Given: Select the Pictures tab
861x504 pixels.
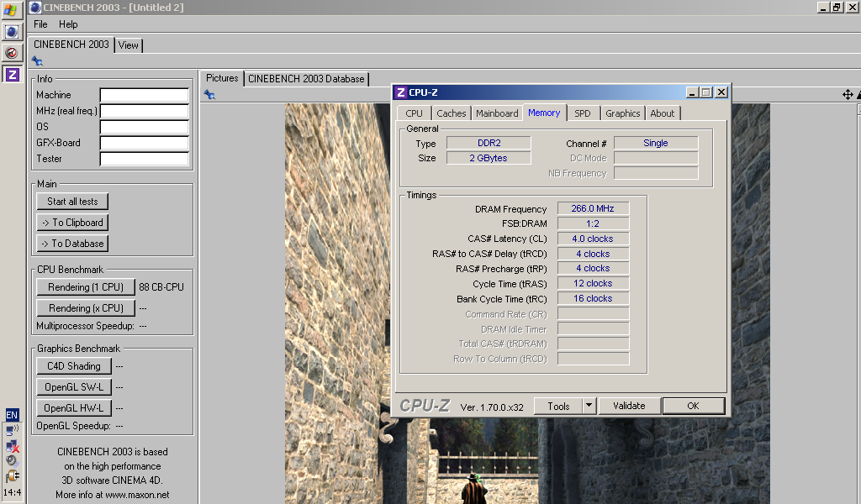Looking at the screenshot, I should pos(222,78).
